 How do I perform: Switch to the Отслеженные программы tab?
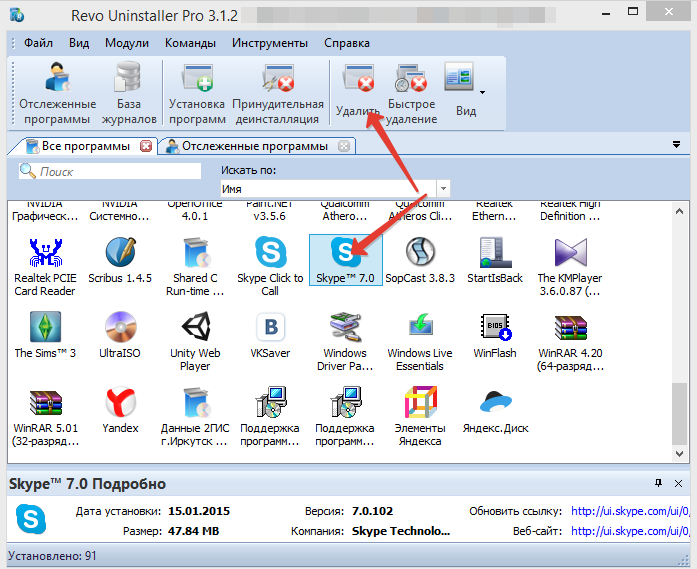coord(255,146)
